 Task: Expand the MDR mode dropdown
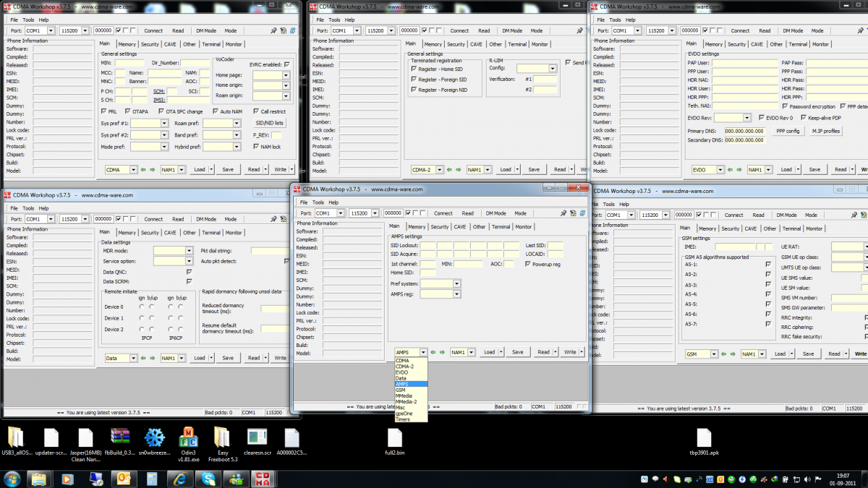pyautogui.click(x=189, y=251)
